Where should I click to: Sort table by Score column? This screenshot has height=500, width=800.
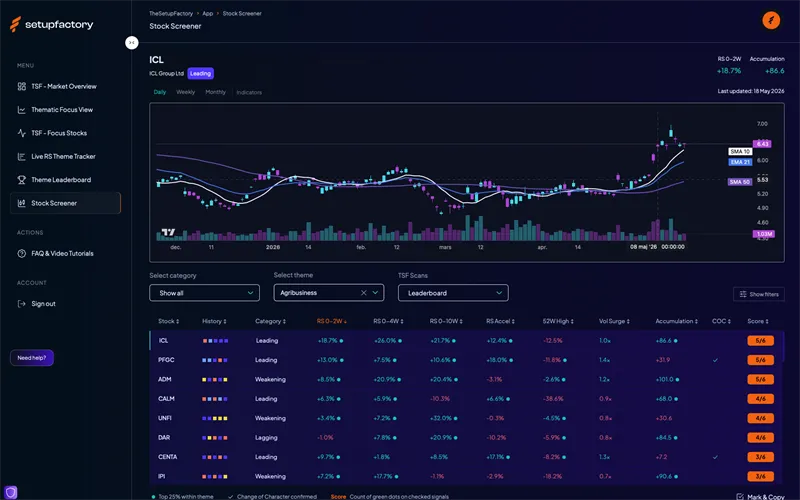pos(758,321)
